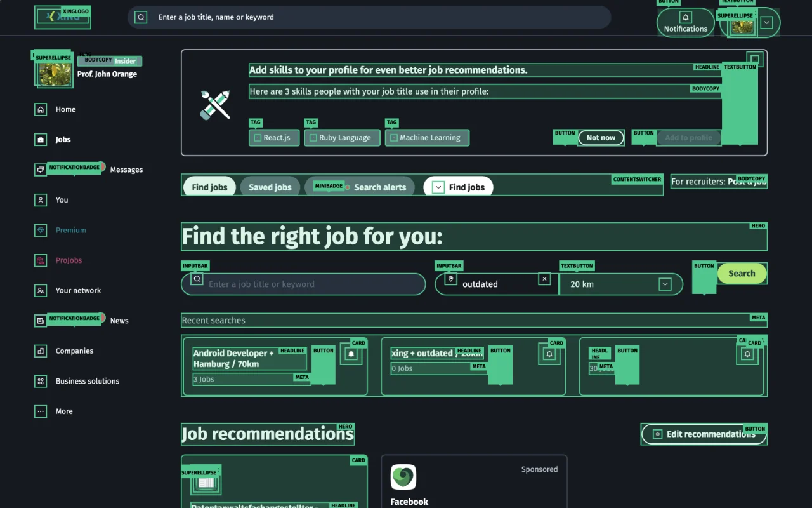Open Companies from the sidebar
This screenshot has width=812, height=508.
[40, 351]
